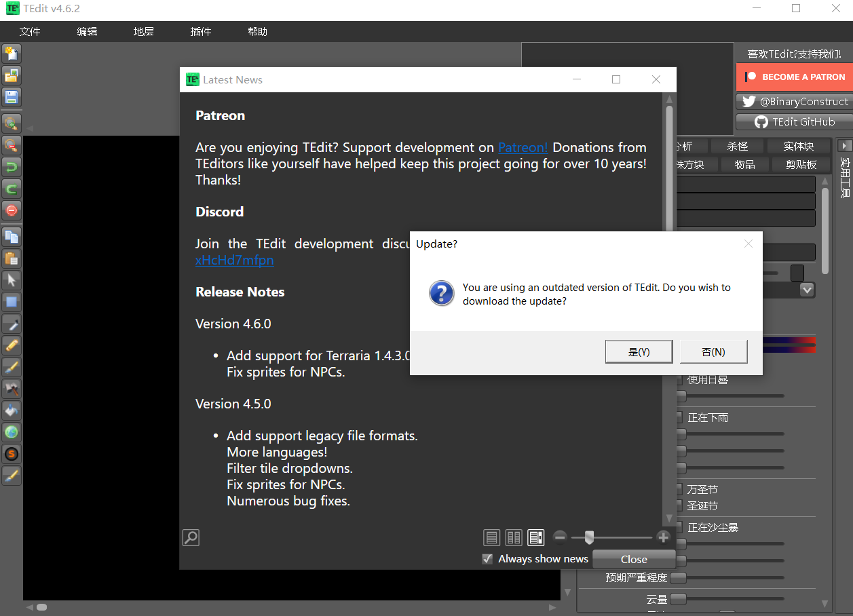Toggle the 正在下雨 checkbox
Screen dimensions: 853x616
tap(680, 417)
